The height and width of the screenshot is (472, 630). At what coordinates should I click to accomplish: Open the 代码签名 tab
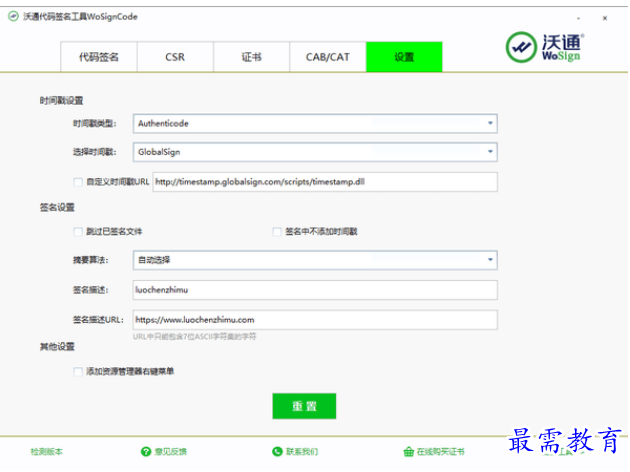pos(99,57)
